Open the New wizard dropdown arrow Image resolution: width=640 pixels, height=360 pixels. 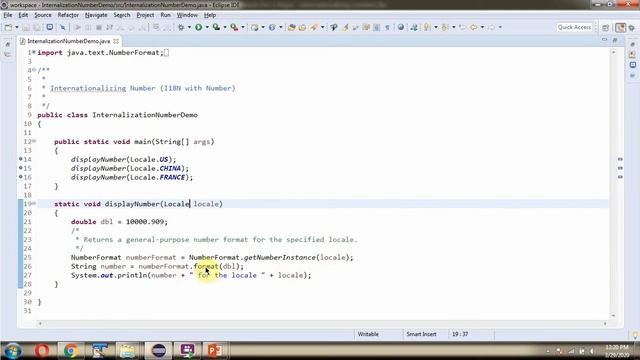point(17,27)
